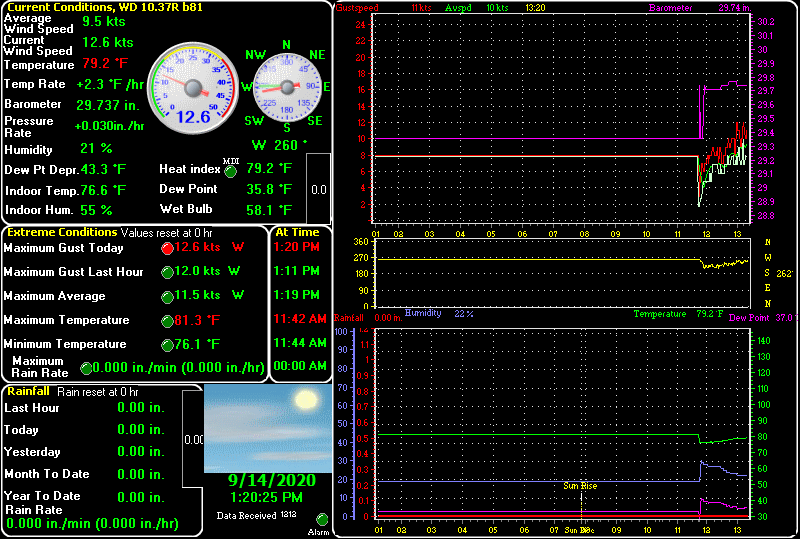Click the Maximum Temperature value 81.3 °F
Image resolution: width=800 pixels, height=539 pixels.
pos(197,320)
